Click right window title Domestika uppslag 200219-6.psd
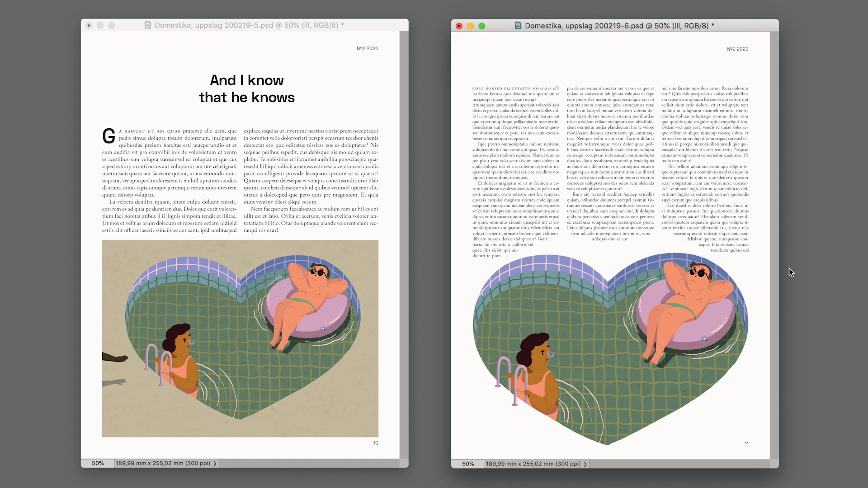Screen dimensions: 868x488 click(619, 26)
